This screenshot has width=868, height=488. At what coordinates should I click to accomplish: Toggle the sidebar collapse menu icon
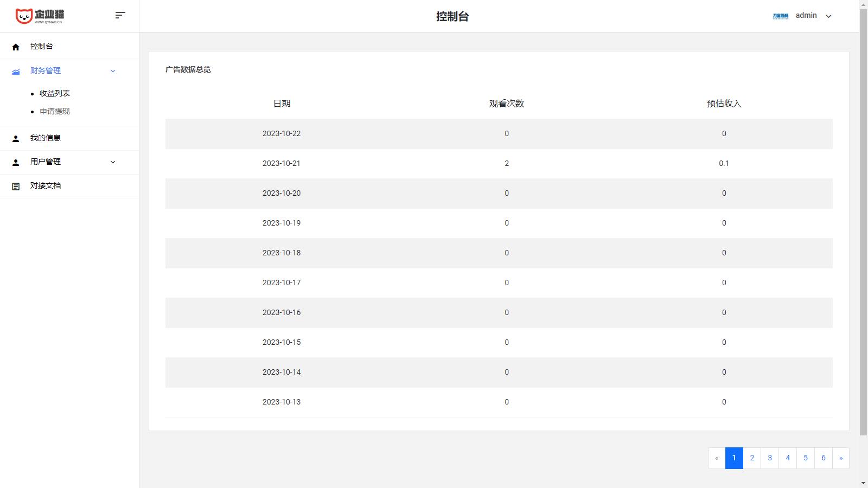(120, 15)
